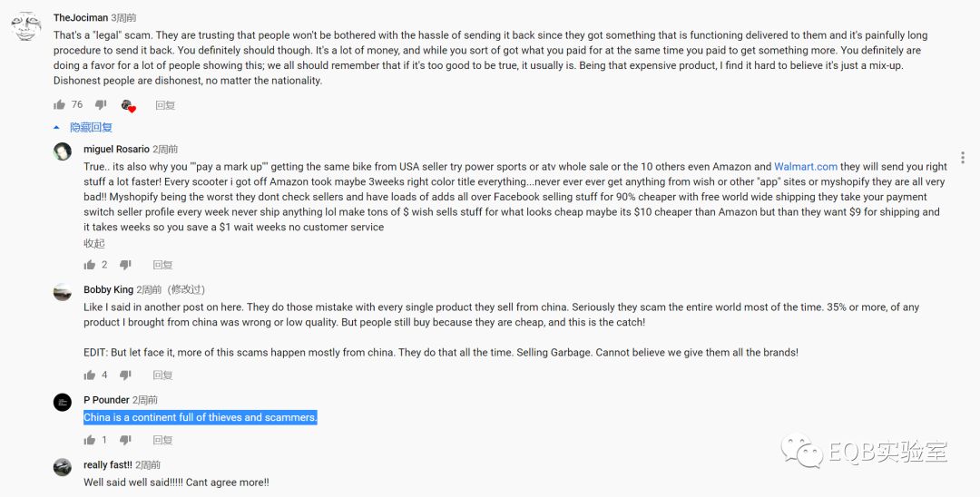Like TheJociman's comment with thumbs up
This screenshot has width=980, height=497.
[x=59, y=105]
